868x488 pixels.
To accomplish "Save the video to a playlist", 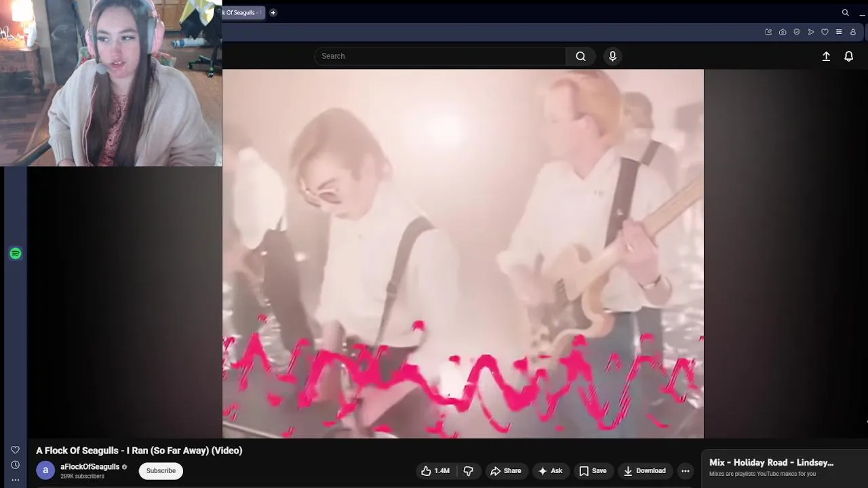I will click(x=593, y=471).
